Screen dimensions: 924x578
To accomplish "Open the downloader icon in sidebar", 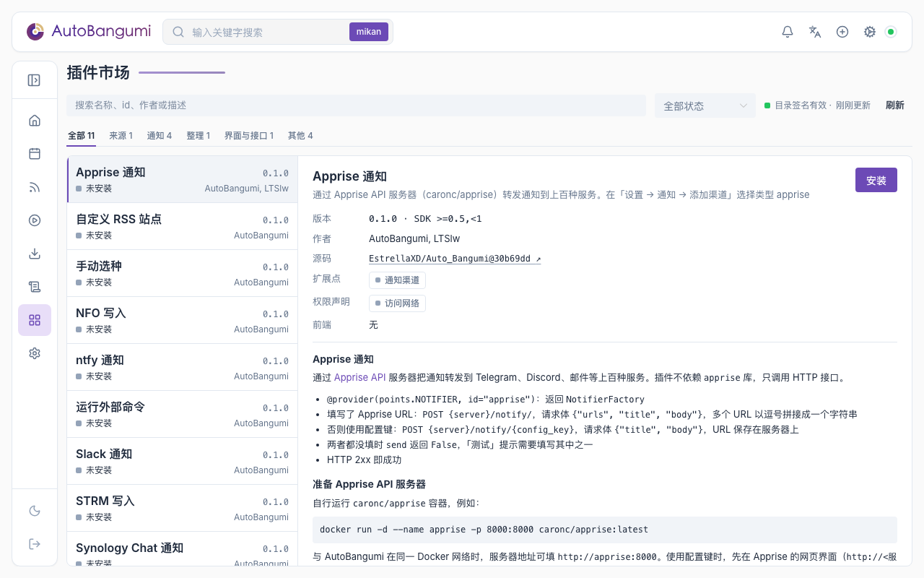I will coord(35,254).
